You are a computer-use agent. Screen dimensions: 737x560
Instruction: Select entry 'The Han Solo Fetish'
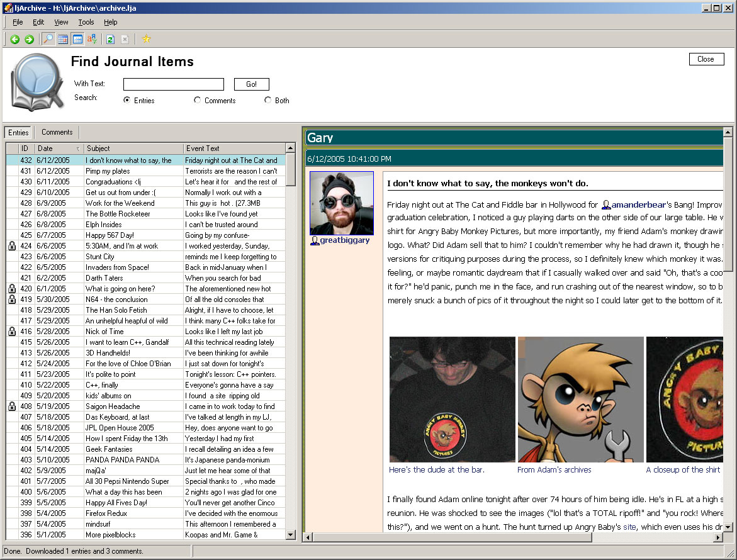click(x=146, y=310)
